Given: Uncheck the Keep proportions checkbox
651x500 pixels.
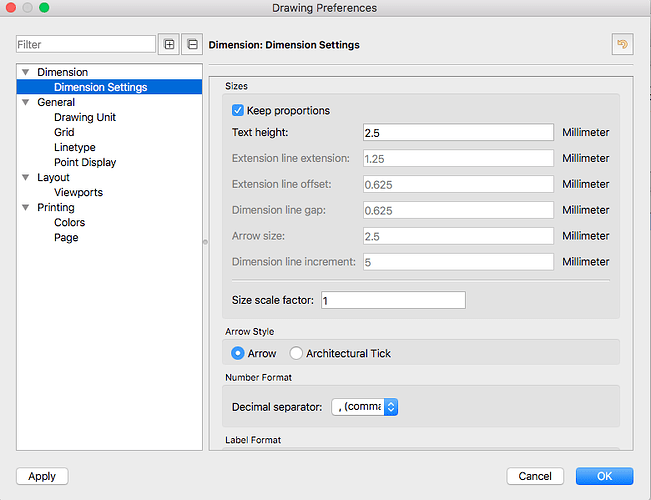Looking at the screenshot, I should 238,110.
